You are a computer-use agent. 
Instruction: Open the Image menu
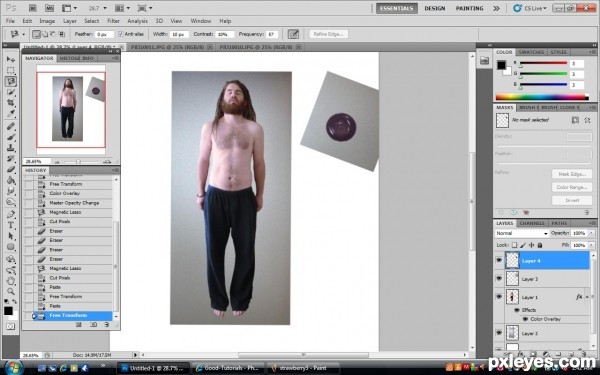pos(47,21)
